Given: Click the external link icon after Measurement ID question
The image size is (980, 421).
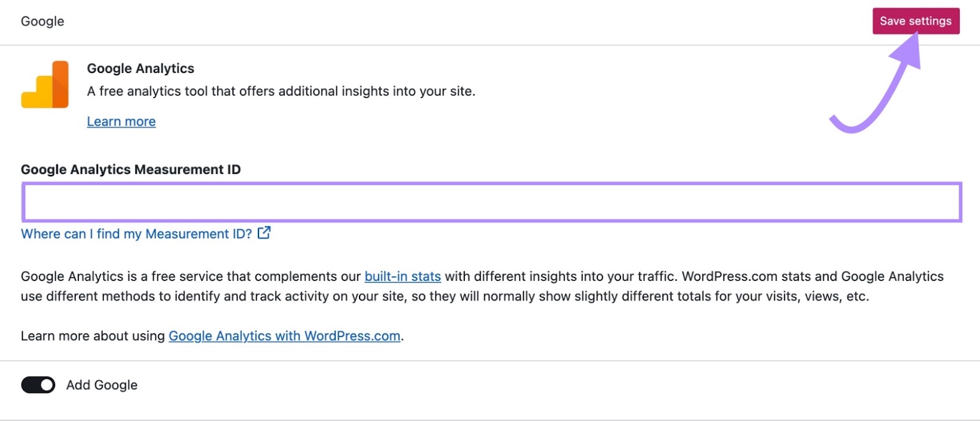Looking at the screenshot, I should tap(264, 233).
